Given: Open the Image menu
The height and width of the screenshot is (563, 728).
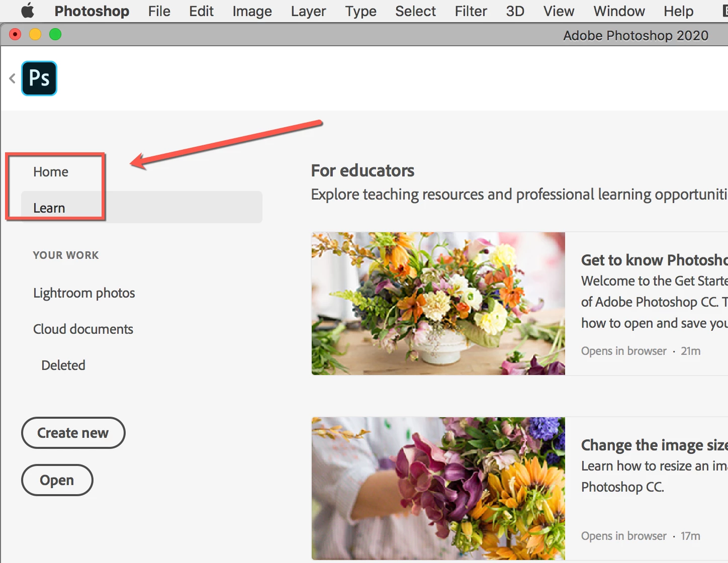Looking at the screenshot, I should [252, 11].
